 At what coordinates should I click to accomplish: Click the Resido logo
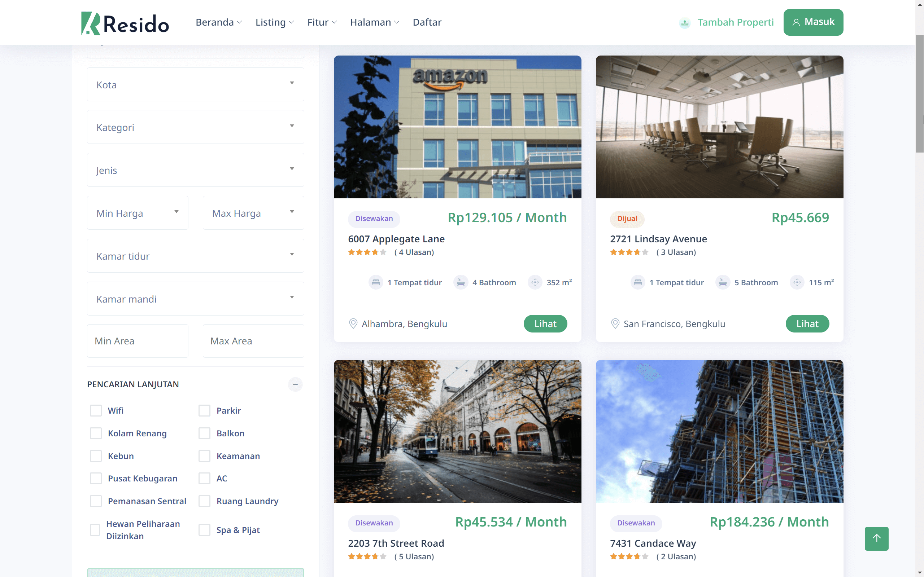coord(125,23)
